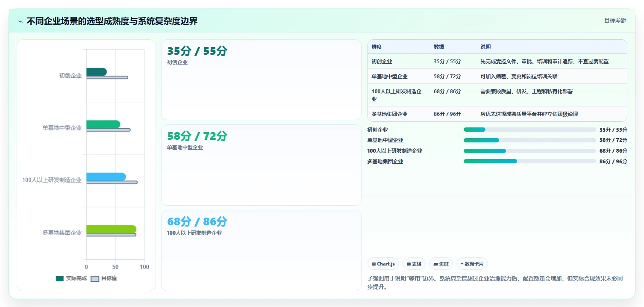This screenshot has height=307, width=644.
Task: Click the 实际完成 legend color box
Action: coord(60,279)
